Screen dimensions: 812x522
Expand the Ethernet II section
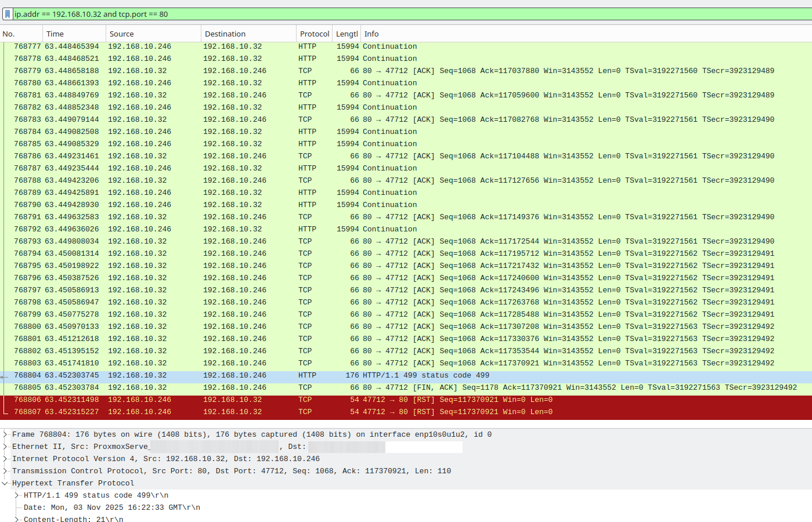[x=5, y=447]
